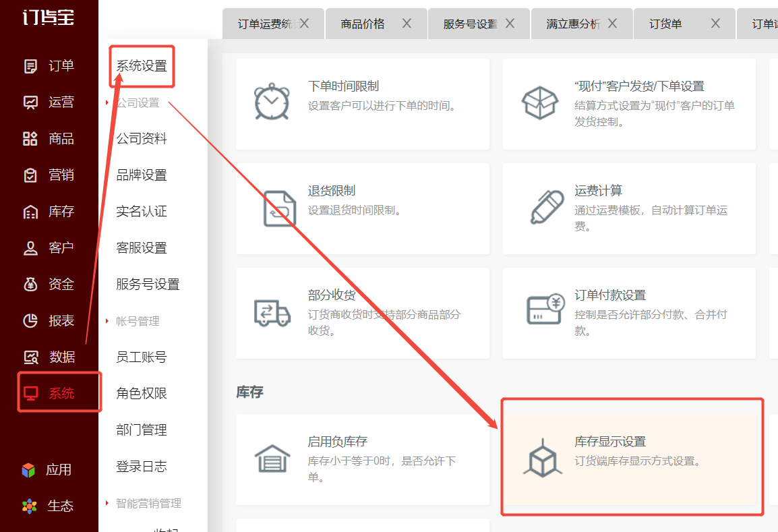Click description 设置客户可以进行下单的时间。

point(382,106)
